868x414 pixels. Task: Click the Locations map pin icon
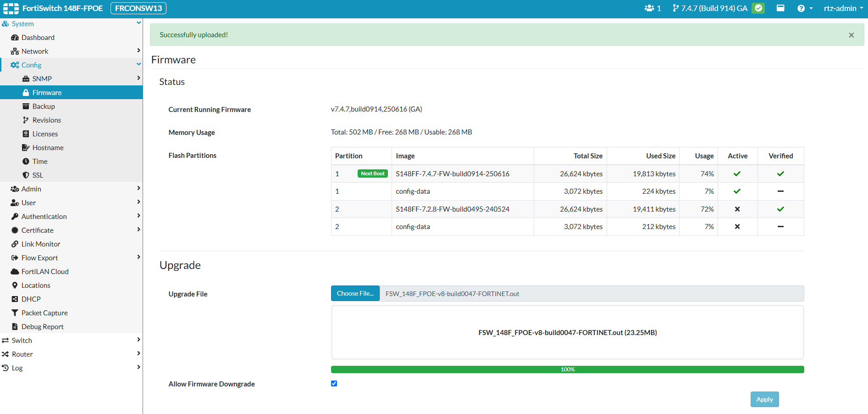[15, 285]
